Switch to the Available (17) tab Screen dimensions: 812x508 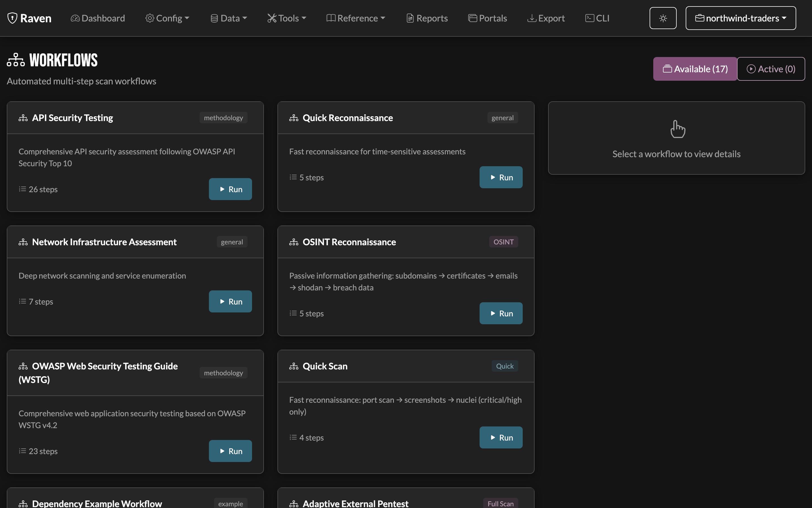click(695, 69)
